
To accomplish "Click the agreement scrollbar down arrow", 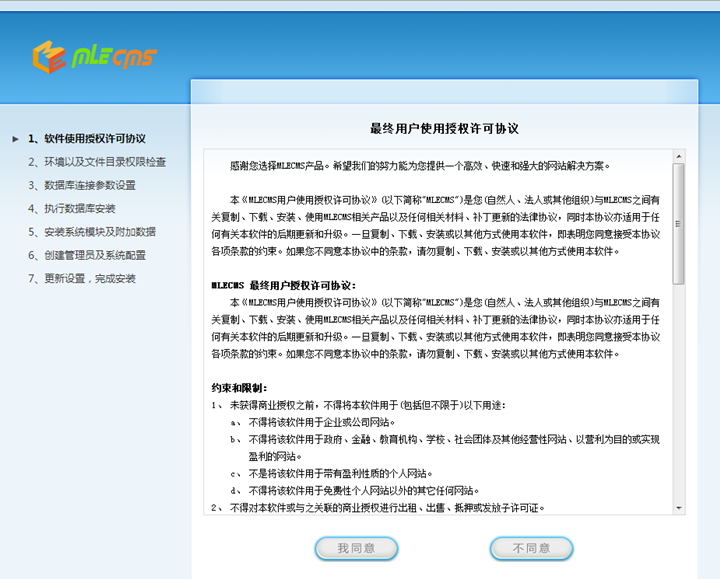I will (679, 508).
